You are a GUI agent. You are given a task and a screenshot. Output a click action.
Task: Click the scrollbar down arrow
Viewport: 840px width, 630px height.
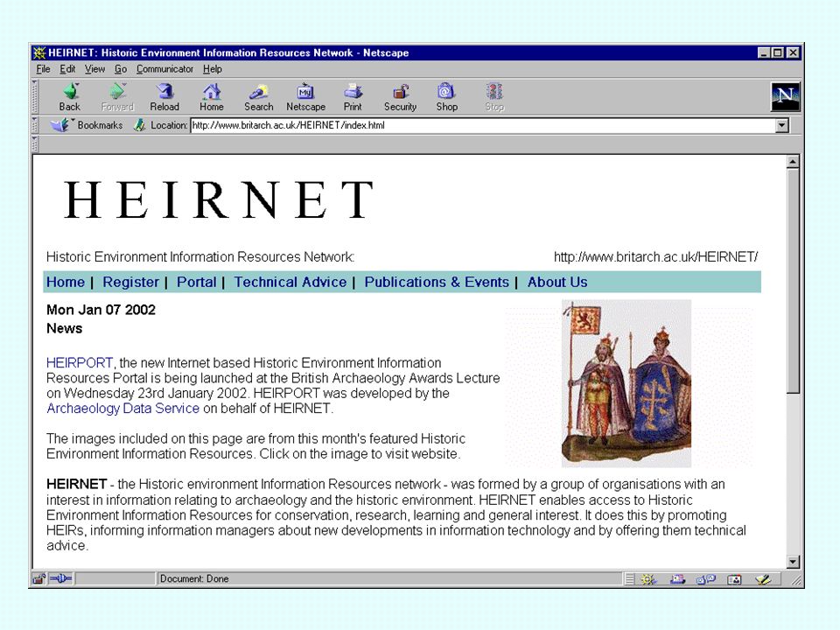pos(794,562)
